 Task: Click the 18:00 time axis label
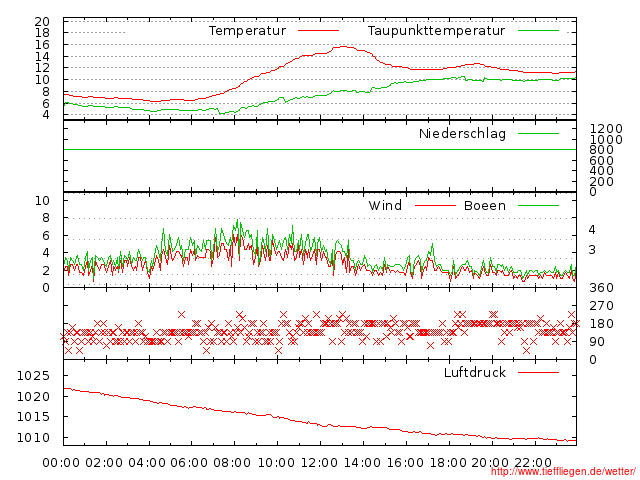coord(448,463)
